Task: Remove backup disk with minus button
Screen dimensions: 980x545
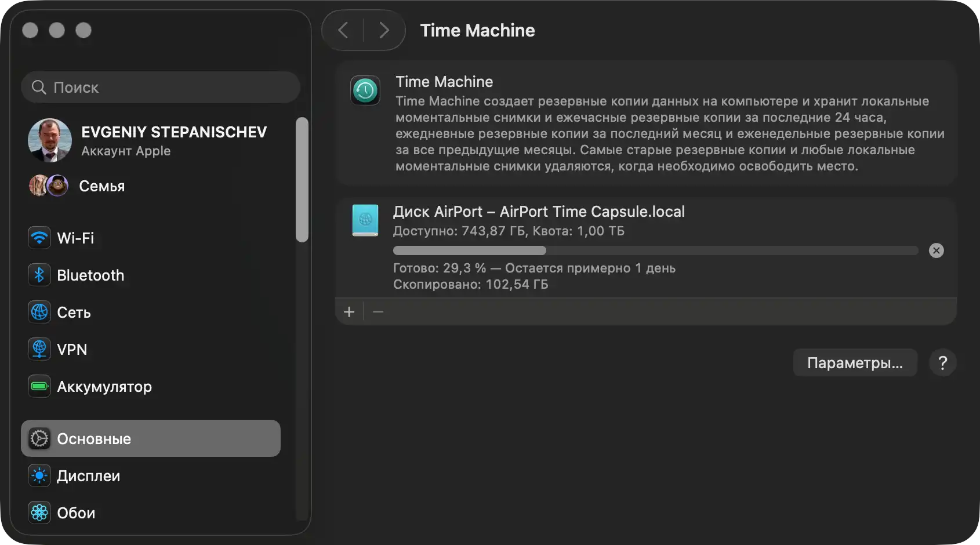Action: coord(378,312)
